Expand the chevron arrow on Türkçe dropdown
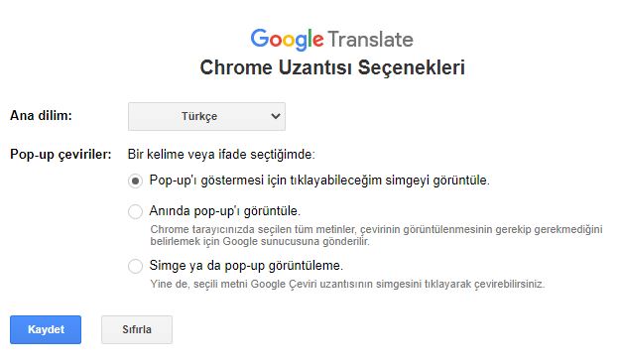 click(x=276, y=116)
